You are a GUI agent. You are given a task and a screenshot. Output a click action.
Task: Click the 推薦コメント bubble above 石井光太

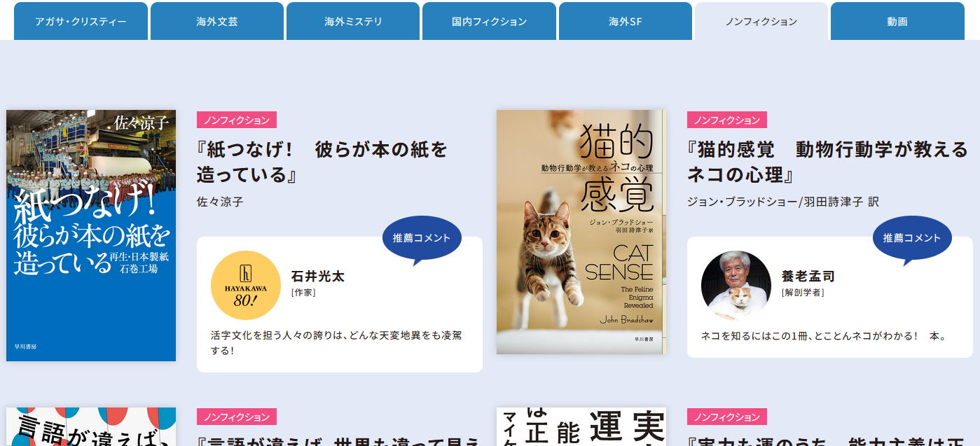click(x=422, y=239)
